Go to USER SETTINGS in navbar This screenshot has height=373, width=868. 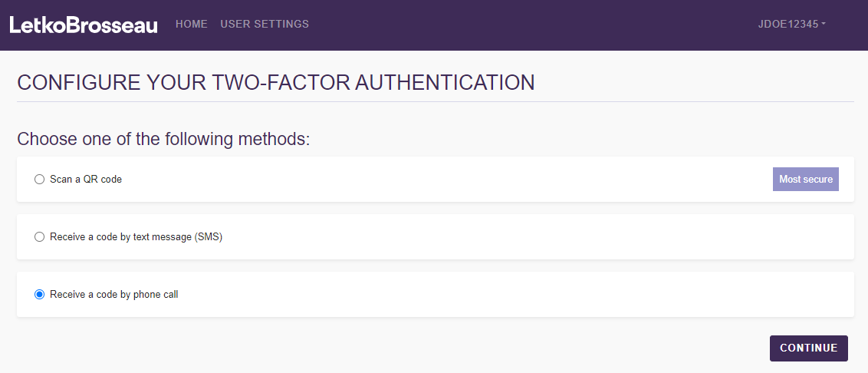(x=265, y=24)
